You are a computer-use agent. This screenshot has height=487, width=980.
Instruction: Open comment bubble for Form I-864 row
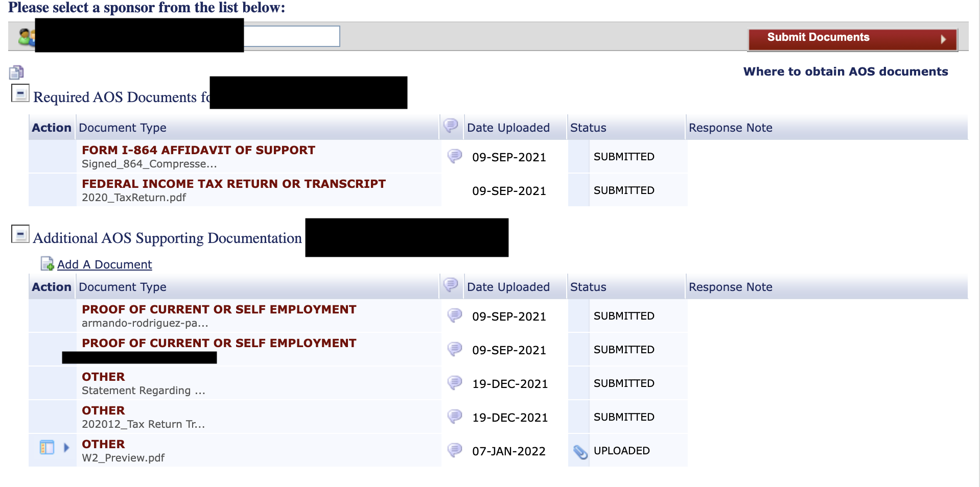[x=454, y=156]
